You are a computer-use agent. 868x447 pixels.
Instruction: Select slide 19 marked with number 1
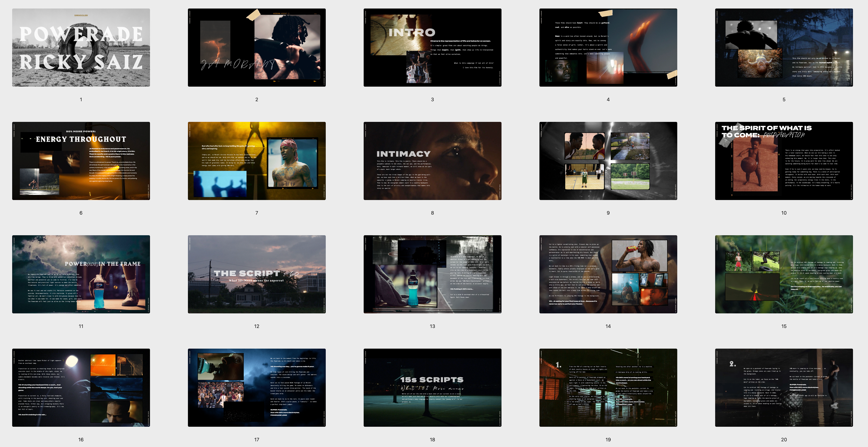pos(608,387)
